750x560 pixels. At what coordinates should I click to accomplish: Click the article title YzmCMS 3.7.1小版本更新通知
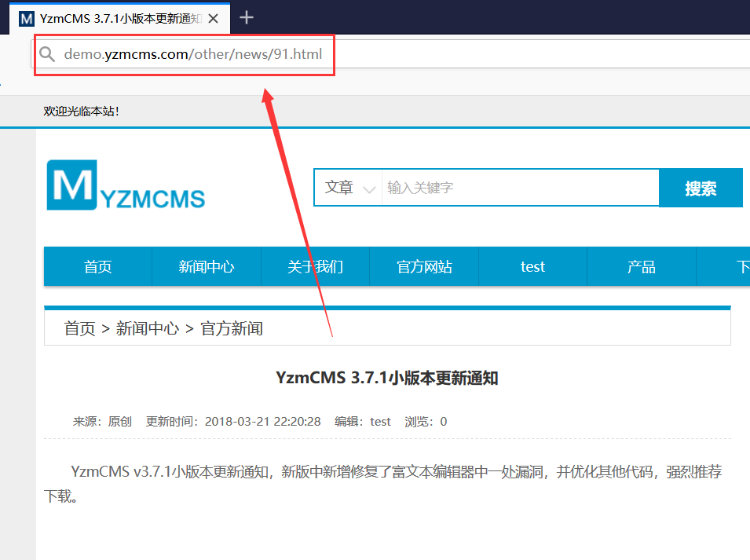(x=387, y=378)
